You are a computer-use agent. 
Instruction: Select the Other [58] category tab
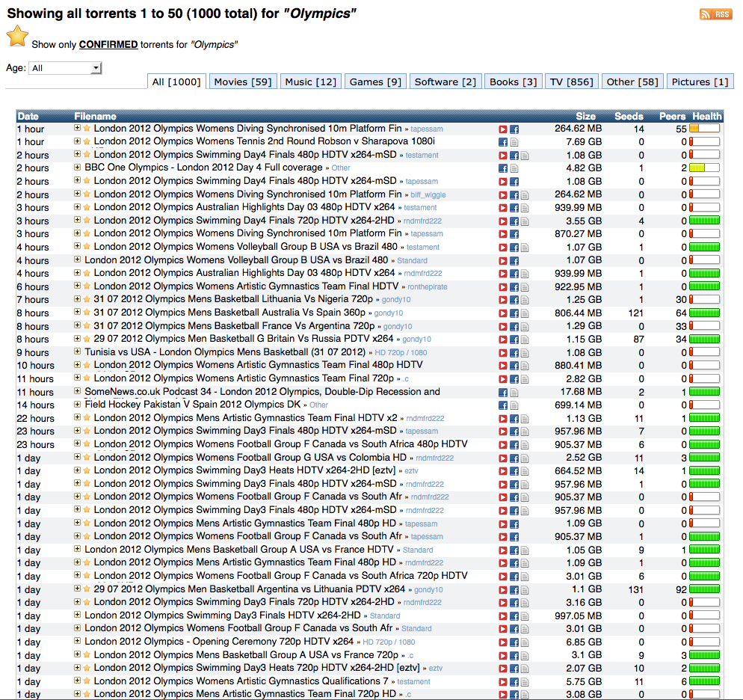(632, 82)
